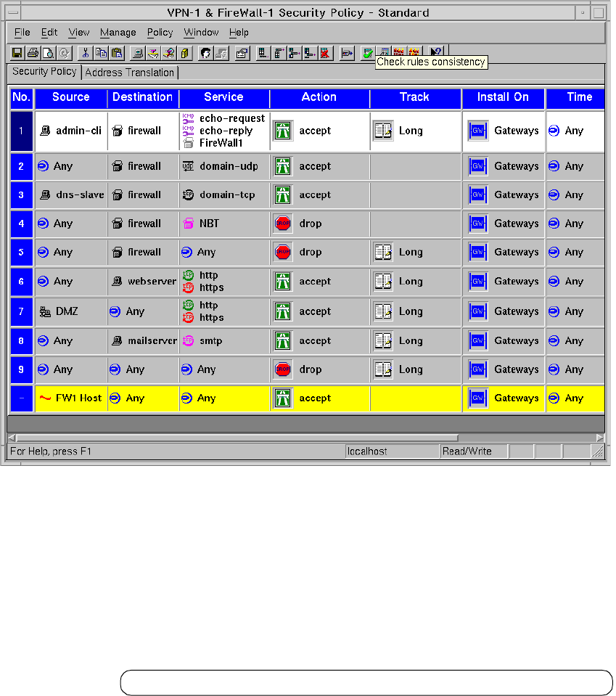616x696 pixels.
Task: Click FW1 Host source in yellow row
Action: pos(70,398)
